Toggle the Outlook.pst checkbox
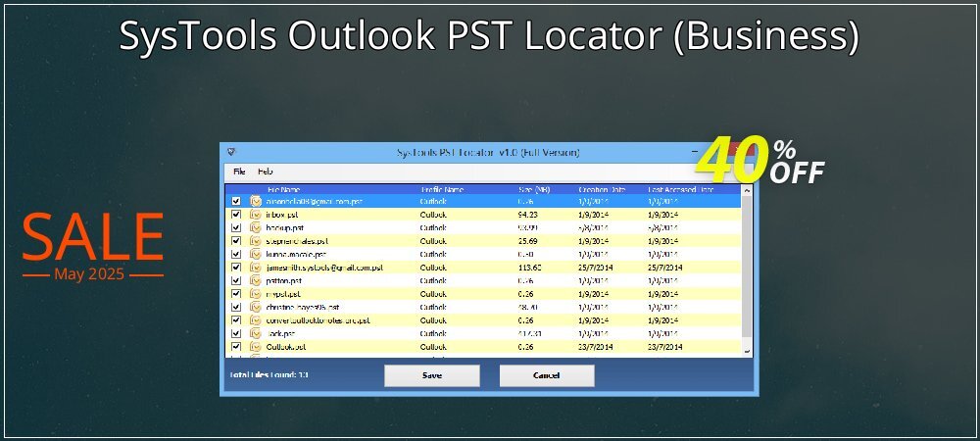This screenshot has width=980, height=441. click(x=235, y=347)
